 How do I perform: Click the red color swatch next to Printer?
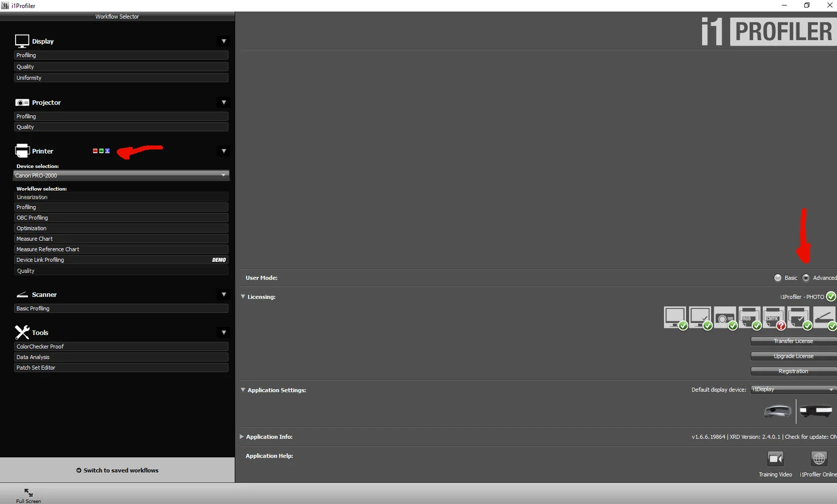[95, 150]
